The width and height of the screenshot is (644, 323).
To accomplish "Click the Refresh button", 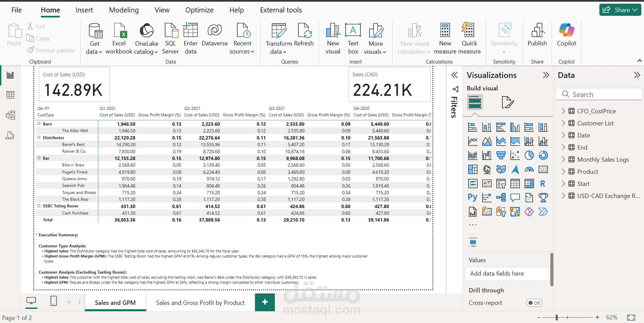I will pos(304,35).
